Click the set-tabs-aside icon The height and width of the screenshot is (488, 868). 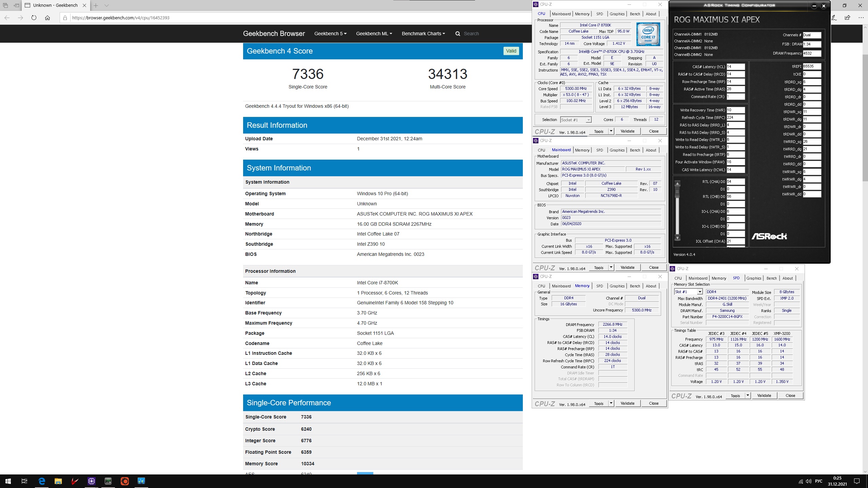coord(16,5)
